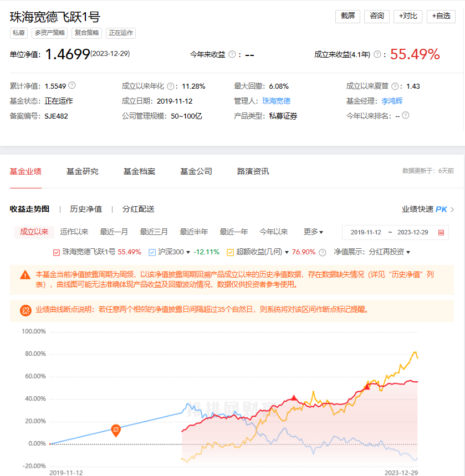Select 最近一年 period filter
465x476 pixels.
[x=234, y=232]
